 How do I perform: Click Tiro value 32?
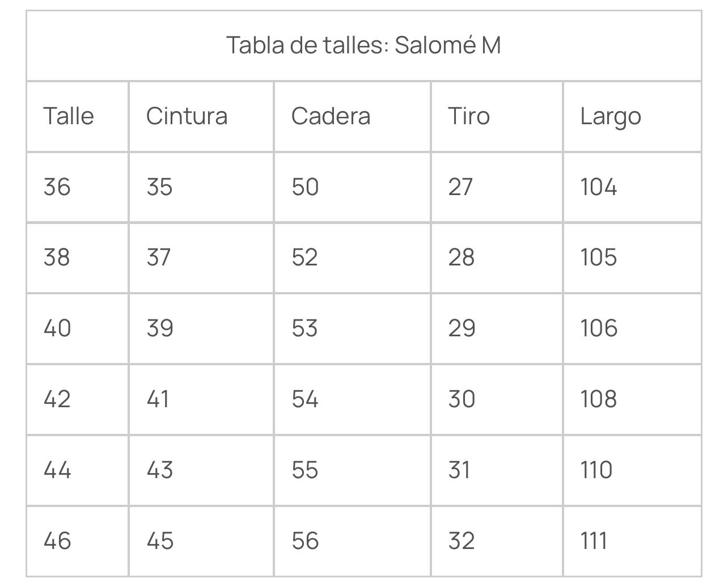(x=462, y=541)
